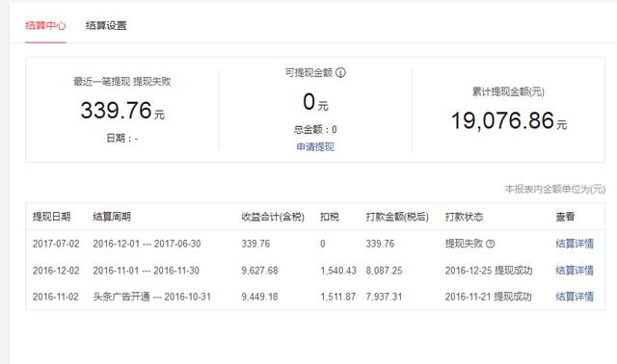Click period 2016-12-01 --- 2017-06-30
The height and width of the screenshot is (364, 617).
(x=147, y=244)
